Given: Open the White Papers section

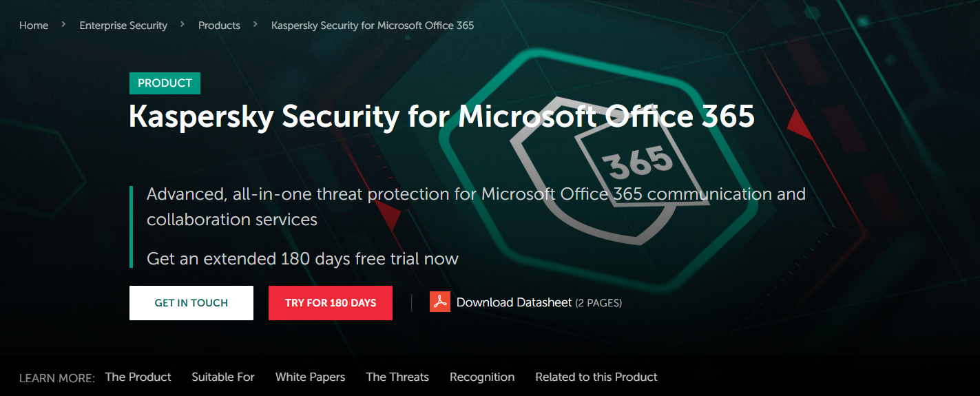Looking at the screenshot, I should [310, 377].
